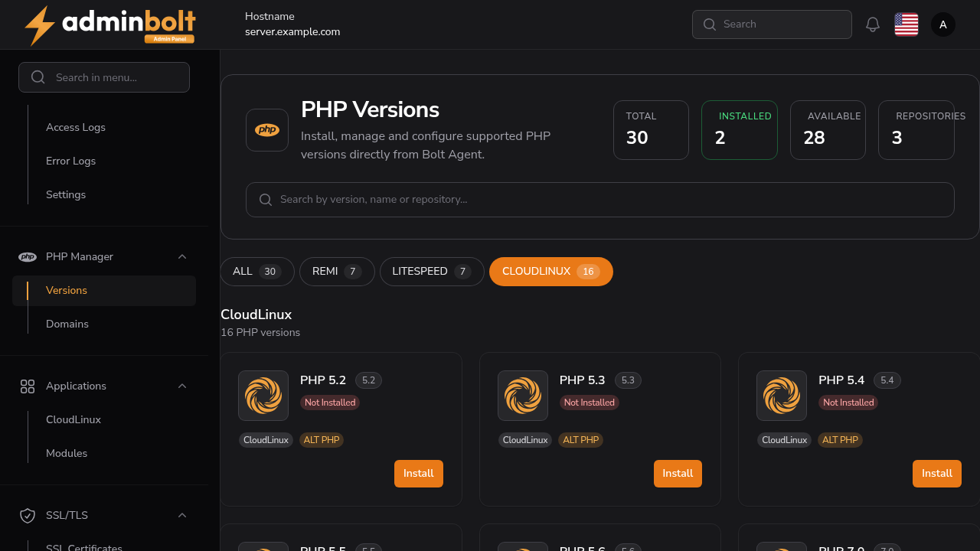This screenshot has width=980, height=551.
Task: Collapse the SSL/TLS section chevron
Action: pyautogui.click(x=182, y=516)
